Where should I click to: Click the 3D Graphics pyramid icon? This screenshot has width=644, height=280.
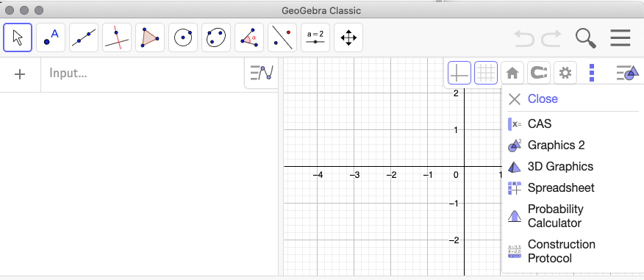point(515,167)
